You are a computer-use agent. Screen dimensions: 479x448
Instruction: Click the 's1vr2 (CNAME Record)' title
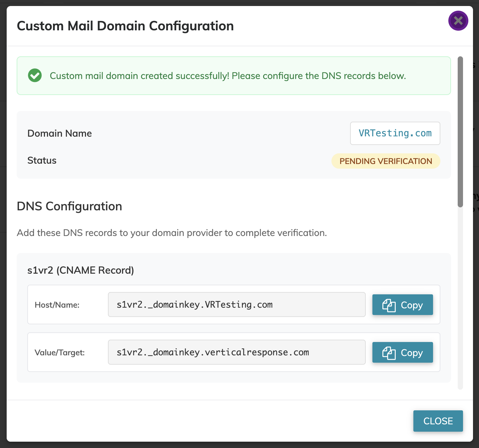click(x=81, y=270)
